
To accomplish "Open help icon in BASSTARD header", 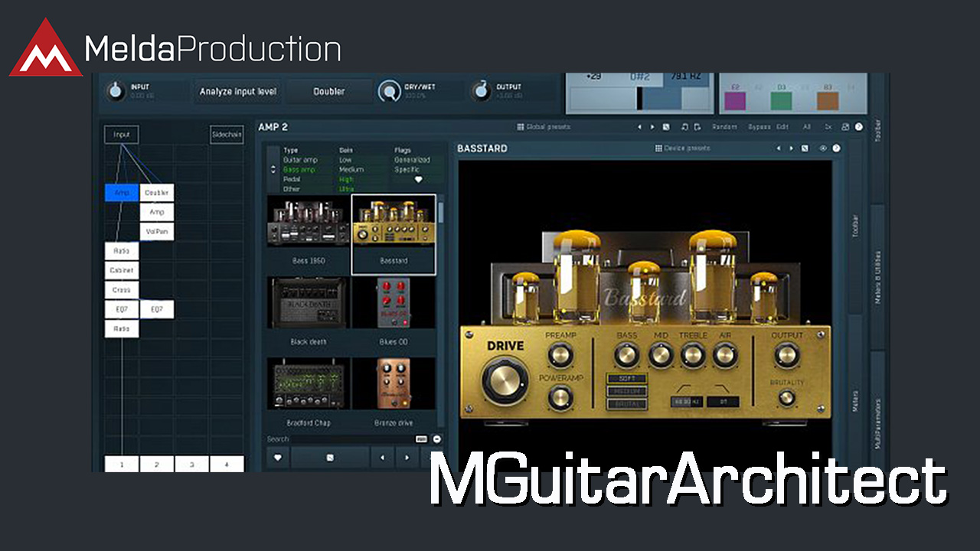I will (x=836, y=148).
